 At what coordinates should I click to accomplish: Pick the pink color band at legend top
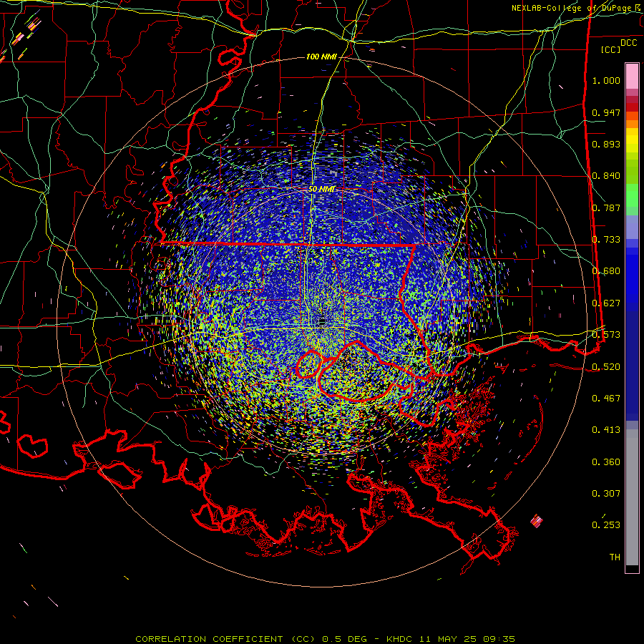coord(632,76)
